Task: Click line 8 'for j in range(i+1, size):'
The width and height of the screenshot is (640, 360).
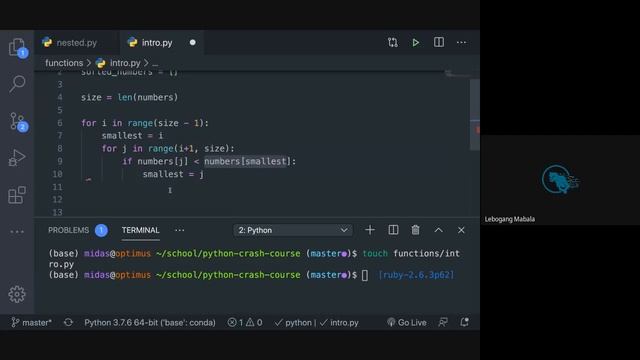Action: pos(168,149)
